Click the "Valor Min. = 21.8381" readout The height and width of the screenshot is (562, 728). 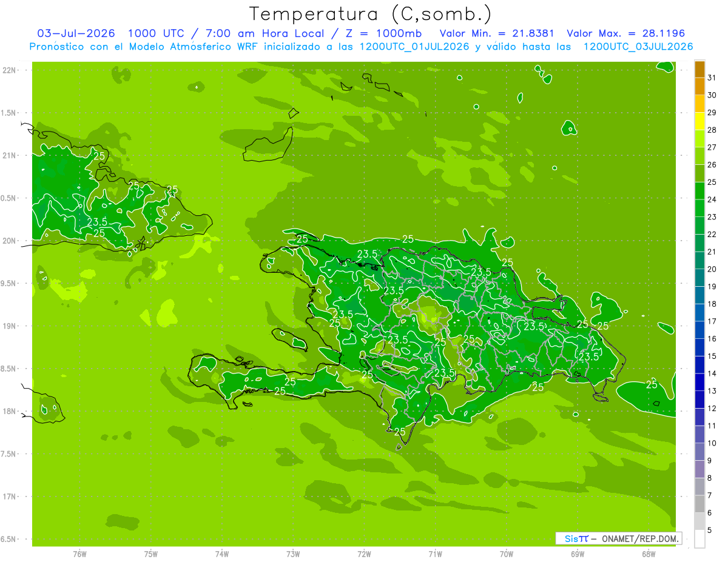[497, 33]
